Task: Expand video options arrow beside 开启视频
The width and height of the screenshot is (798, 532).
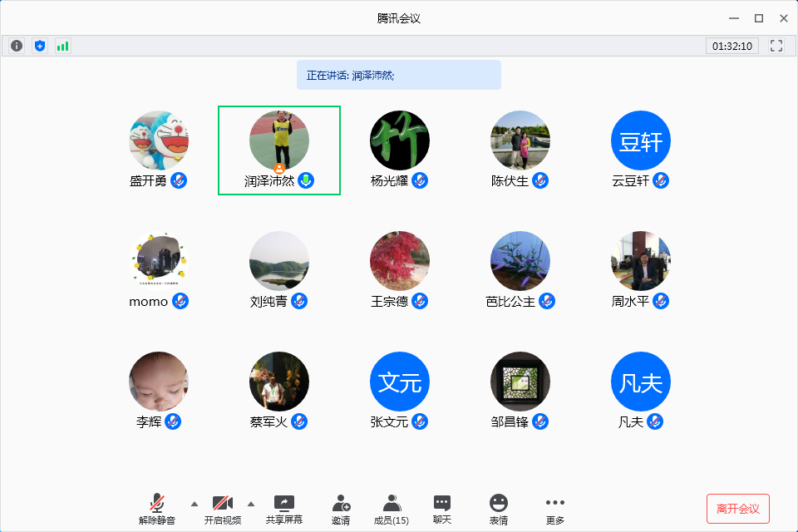Action: pos(250,504)
